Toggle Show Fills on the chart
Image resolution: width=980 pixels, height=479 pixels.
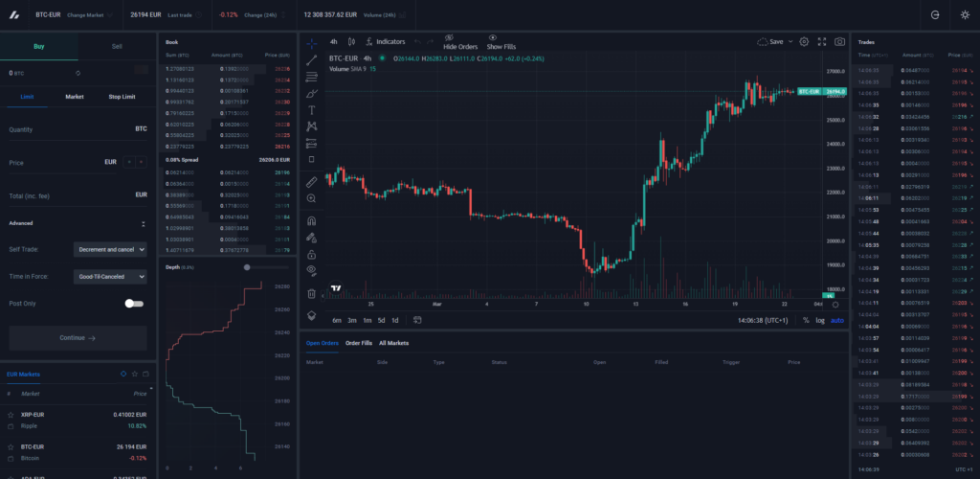[501, 42]
